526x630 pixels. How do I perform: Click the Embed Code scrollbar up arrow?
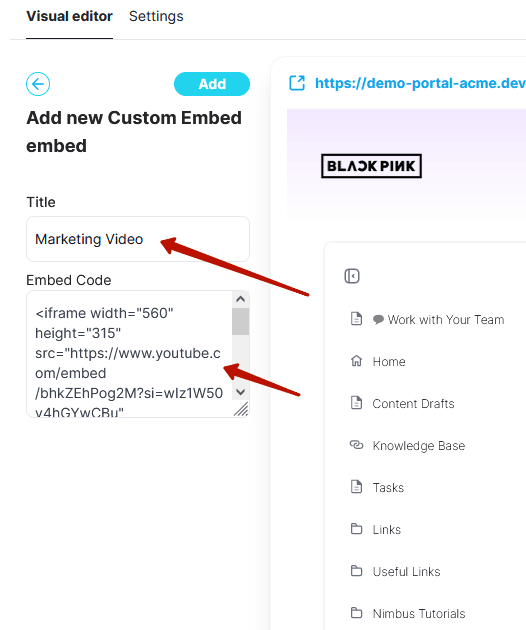tap(241, 299)
